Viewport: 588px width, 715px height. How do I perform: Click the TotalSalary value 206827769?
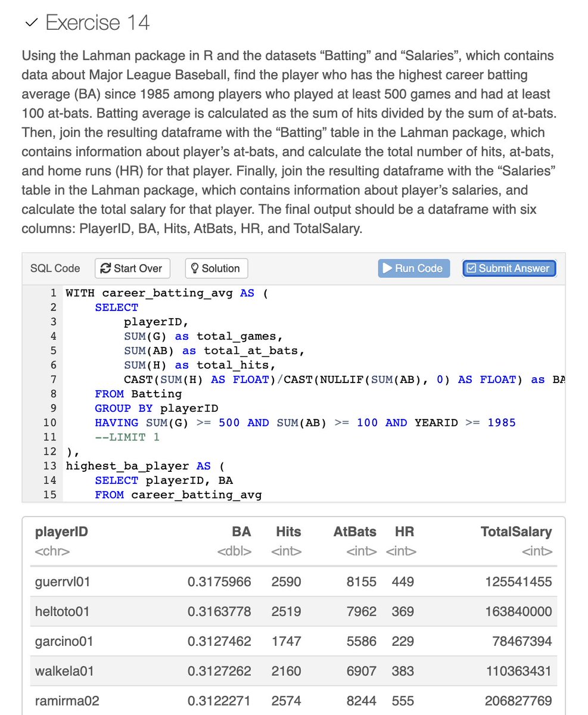point(518,701)
